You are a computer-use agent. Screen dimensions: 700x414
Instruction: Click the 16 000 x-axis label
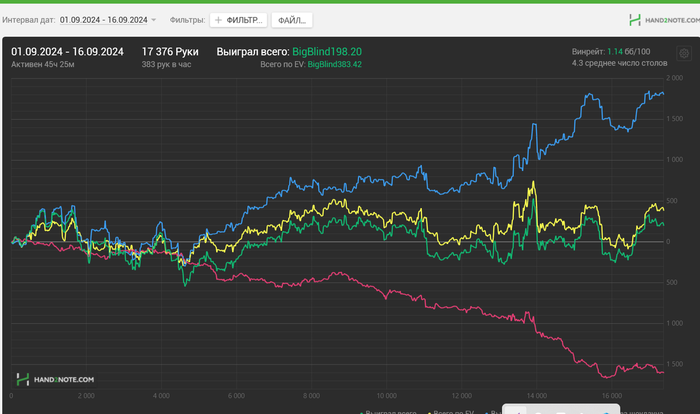tap(612, 396)
